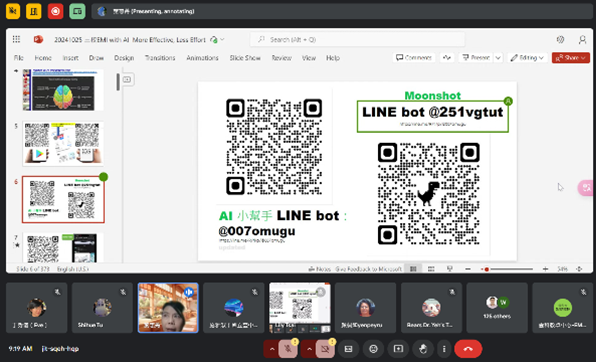Click the Shihua Tu participant tile
Viewport: 596px width, 362px height.
coord(102,308)
